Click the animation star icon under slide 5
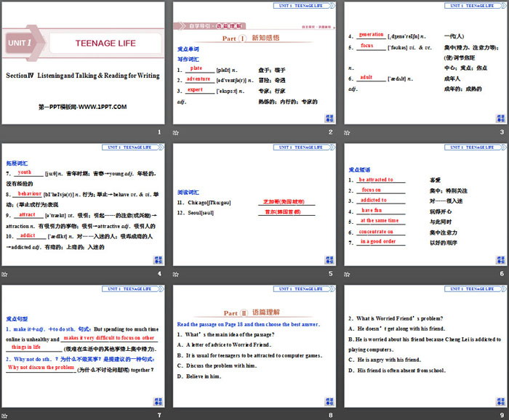 [176, 275]
